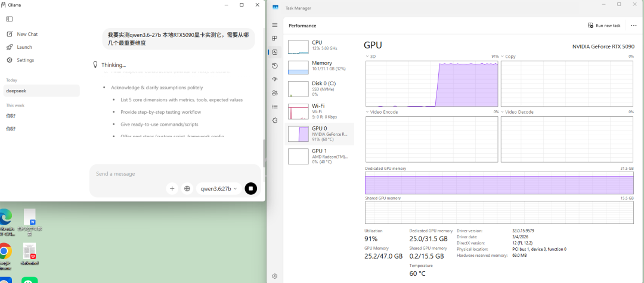Open App history icon in Task Manager
Viewport: 644px width, 283px height.
pyautogui.click(x=275, y=66)
